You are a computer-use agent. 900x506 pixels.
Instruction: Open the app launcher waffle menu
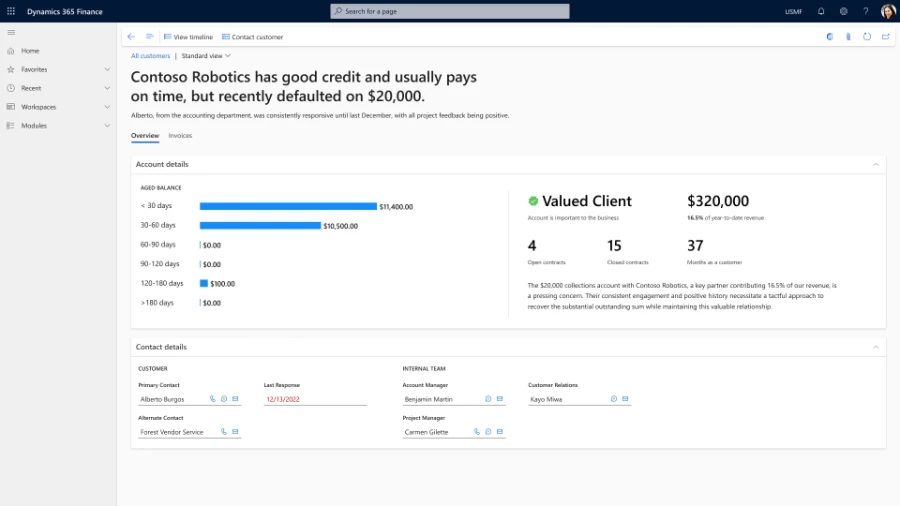pos(11,11)
